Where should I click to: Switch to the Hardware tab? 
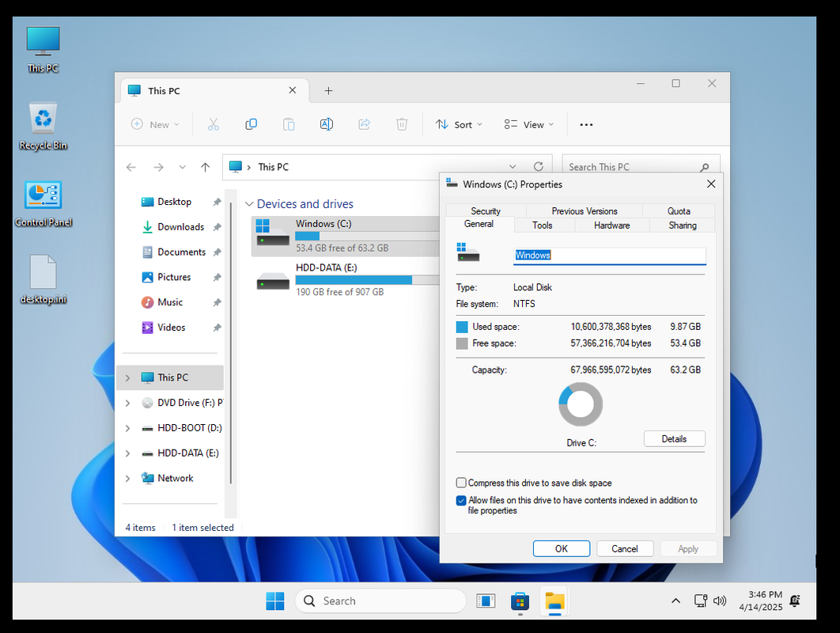point(611,226)
